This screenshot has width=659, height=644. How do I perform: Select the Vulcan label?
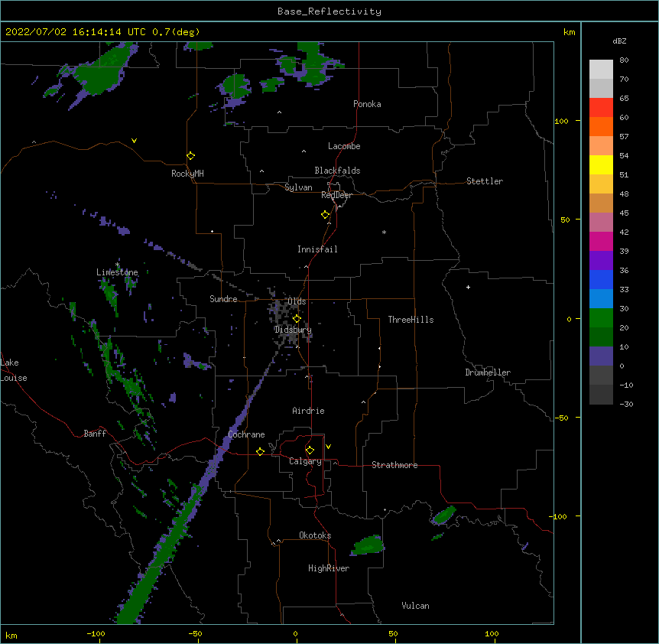click(415, 606)
